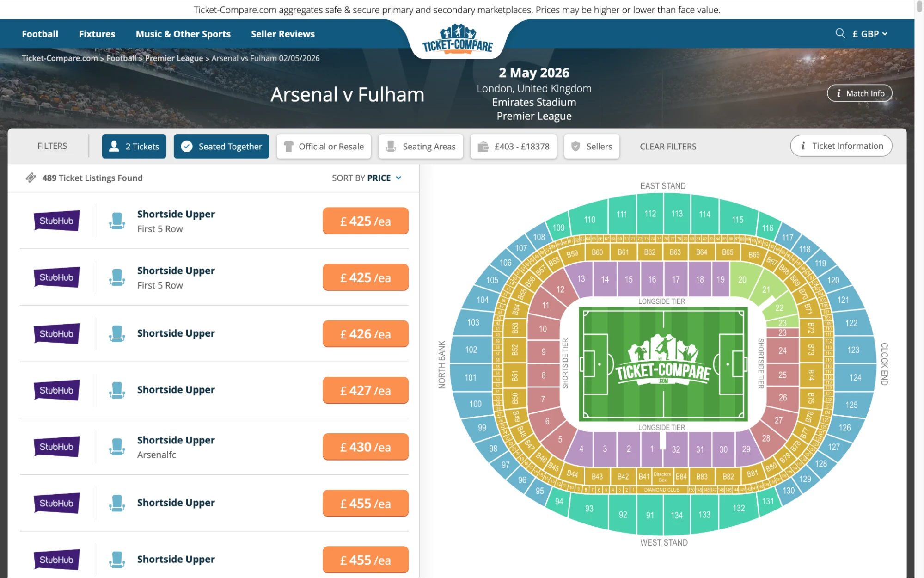Adjust the £403 - £18378 price range filter
Image resolution: width=924 pixels, height=578 pixels.
513,146
